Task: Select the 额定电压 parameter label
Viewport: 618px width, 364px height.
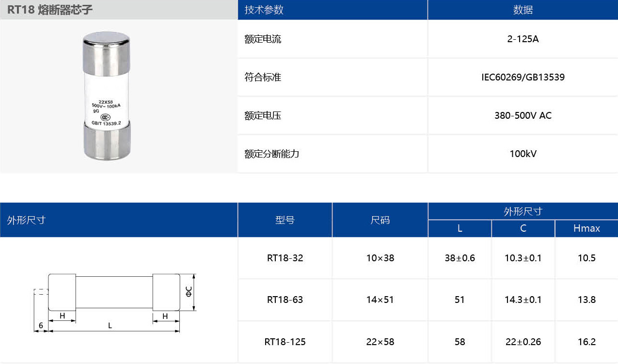Action: [262, 115]
